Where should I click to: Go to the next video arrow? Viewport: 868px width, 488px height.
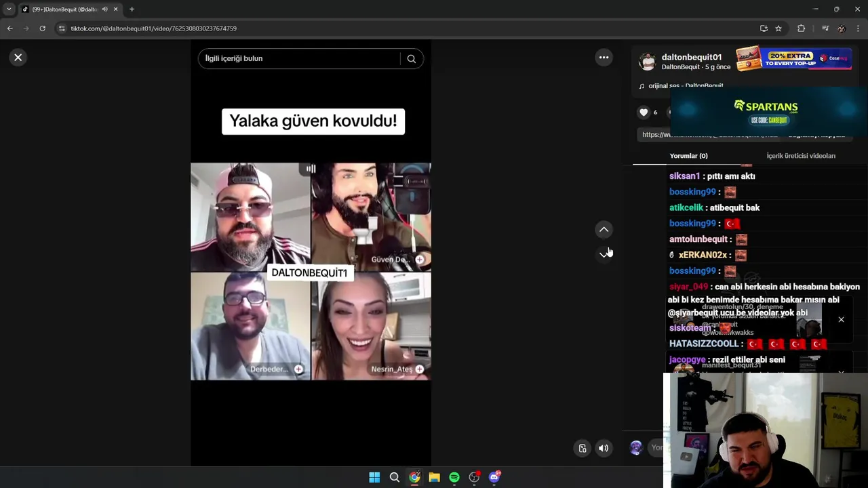[604, 254]
